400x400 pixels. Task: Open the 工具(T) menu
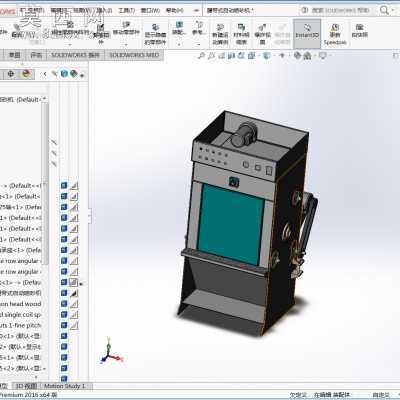tap(127, 10)
